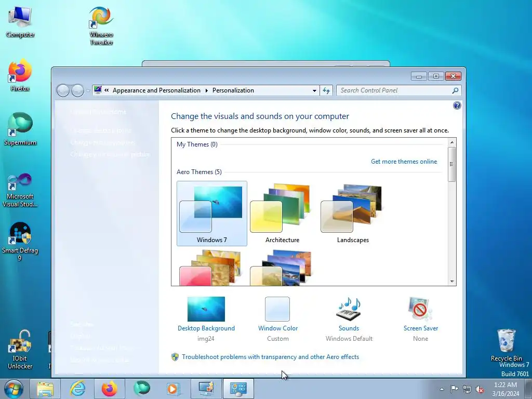Apply the Architecture theme

tap(282, 214)
